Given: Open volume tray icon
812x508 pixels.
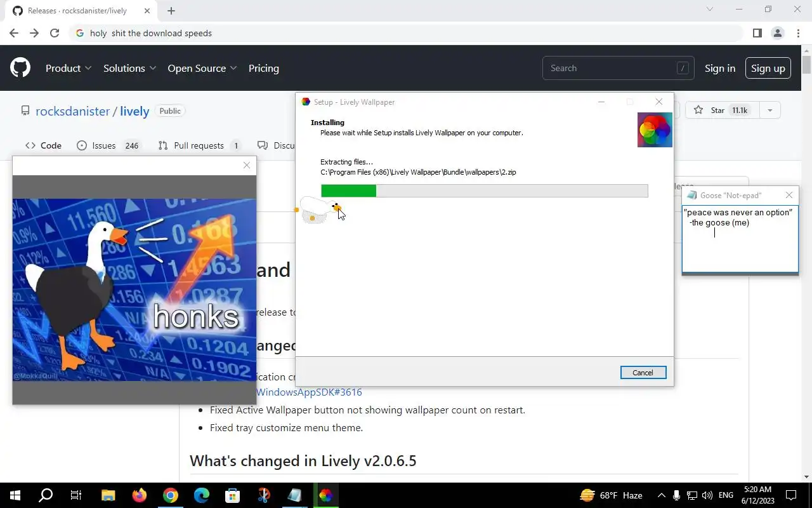Looking at the screenshot, I should (x=707, y=495).
